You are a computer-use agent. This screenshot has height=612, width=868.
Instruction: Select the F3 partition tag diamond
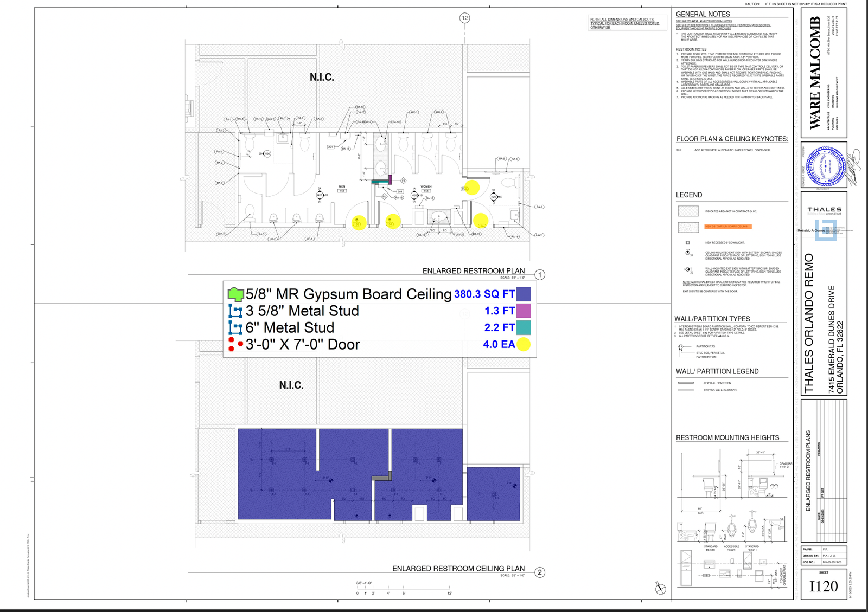tap(403, 181)
